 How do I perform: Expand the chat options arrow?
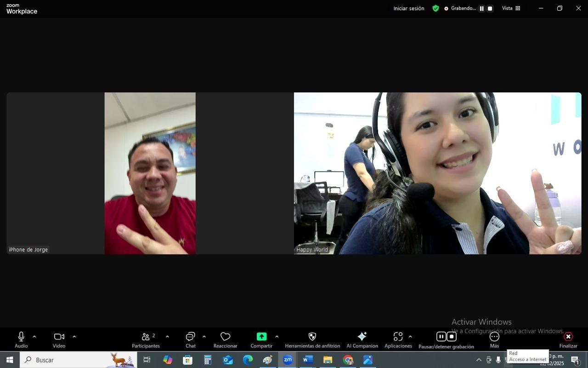click(204, 337)
